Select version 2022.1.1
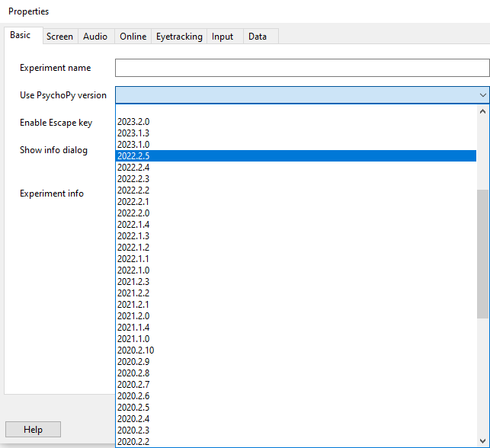The image size is (490, 448). point(296,259)
